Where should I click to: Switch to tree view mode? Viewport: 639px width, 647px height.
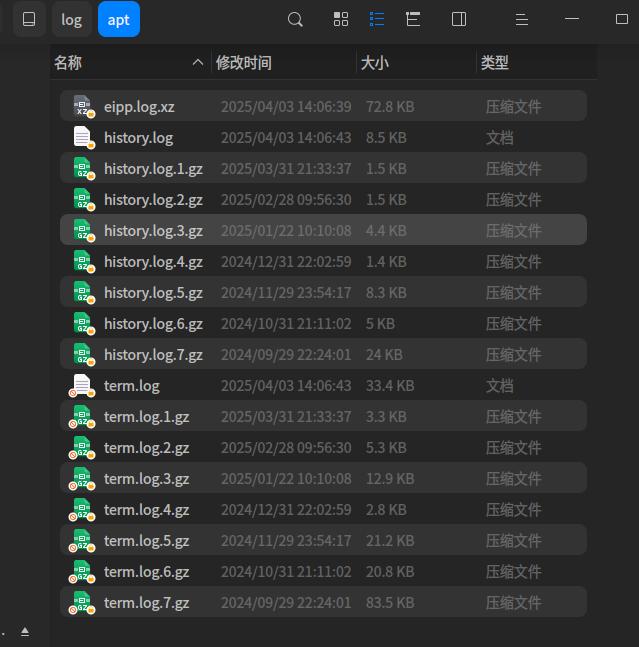[413, 19]
